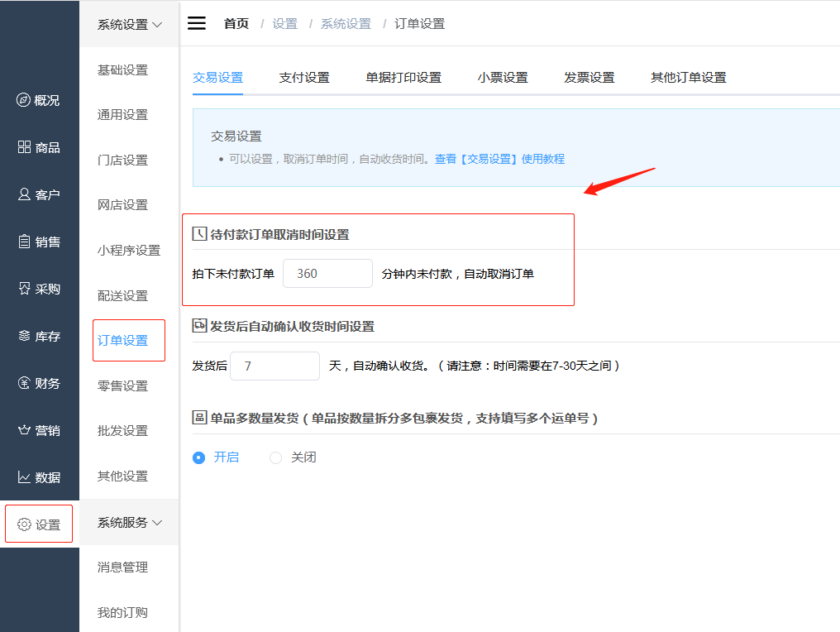Screen dimensions: 840x632
Task: Open 基础设置 submenu item
Action: point(122,69)
